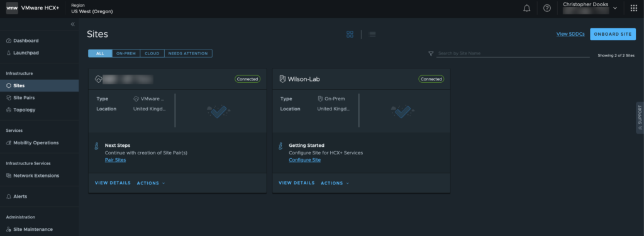Click the Sites page heading

point(97,34)
